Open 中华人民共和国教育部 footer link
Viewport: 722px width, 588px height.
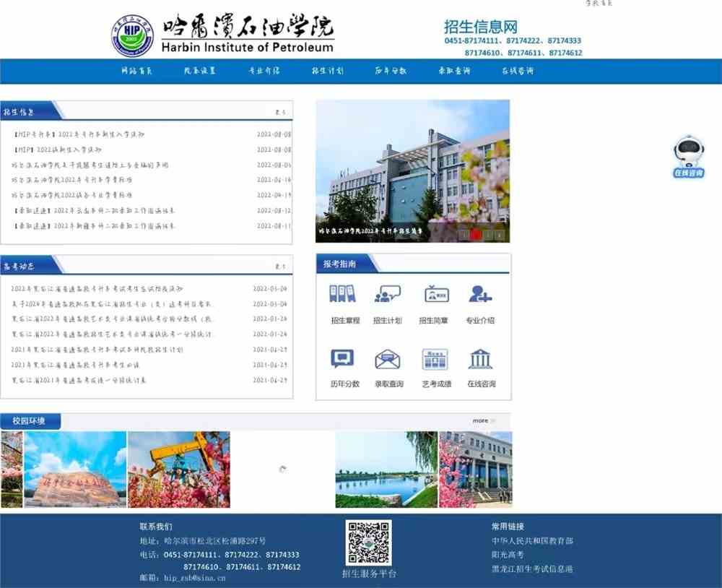532,541
